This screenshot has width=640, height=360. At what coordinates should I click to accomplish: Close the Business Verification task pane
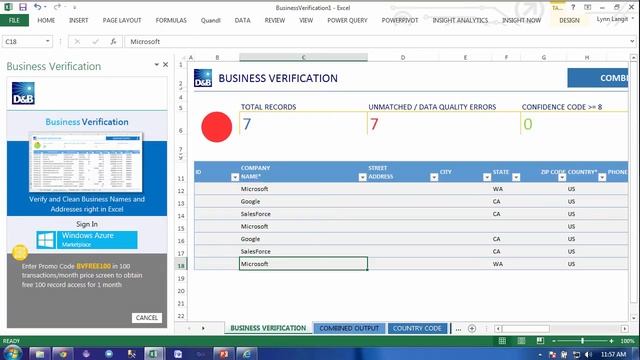pyautogui.click(x=165, y=64)
